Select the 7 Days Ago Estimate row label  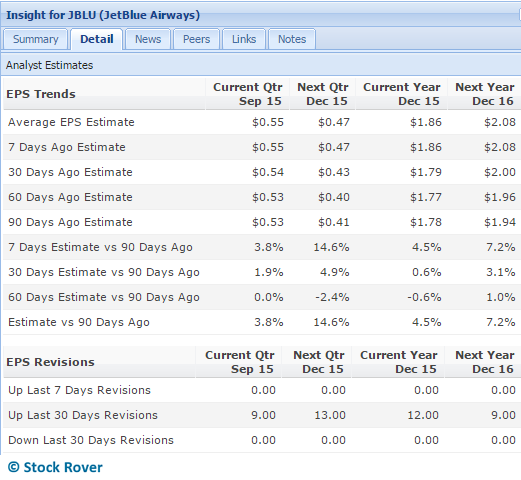[x=67, y=147]
